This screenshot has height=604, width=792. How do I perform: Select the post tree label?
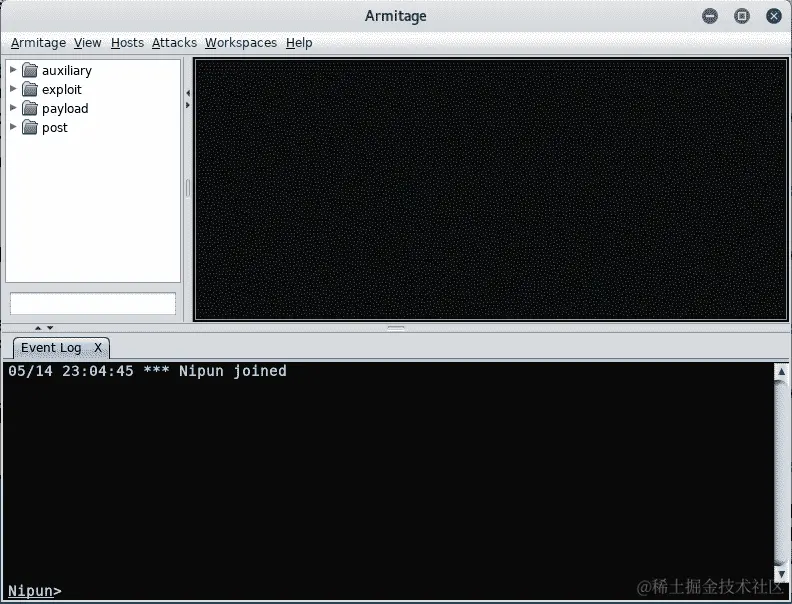(55, 128)
